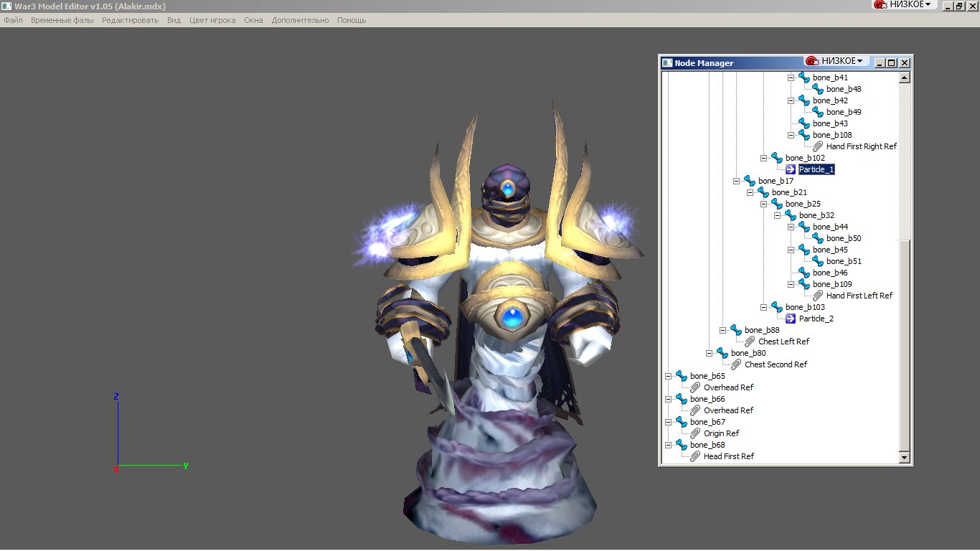This screenshot has width=980, height=551.
Task: Click the Node Manager window icon
Action: coord(667,63)
